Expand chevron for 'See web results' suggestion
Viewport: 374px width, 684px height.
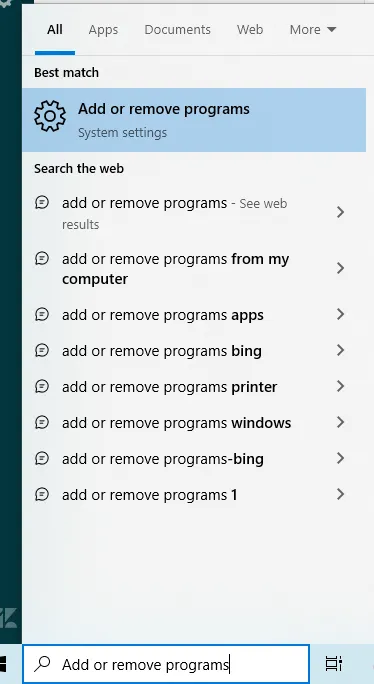(340, 212)
